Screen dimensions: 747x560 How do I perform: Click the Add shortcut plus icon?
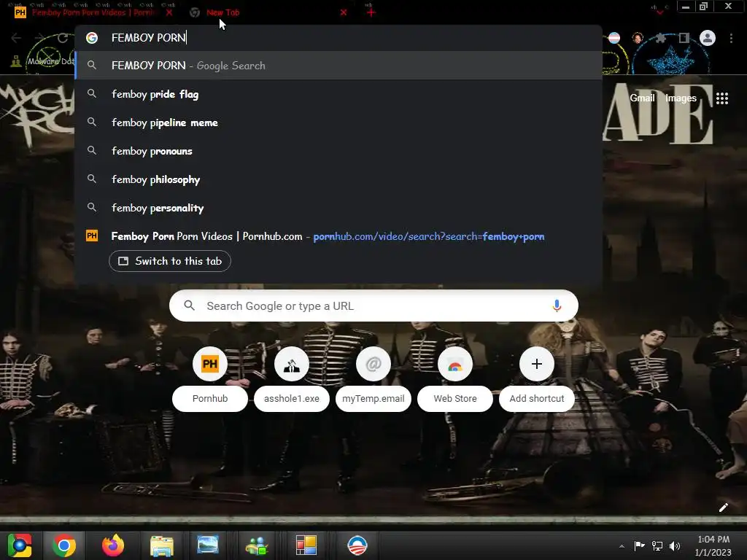(536, 365)
